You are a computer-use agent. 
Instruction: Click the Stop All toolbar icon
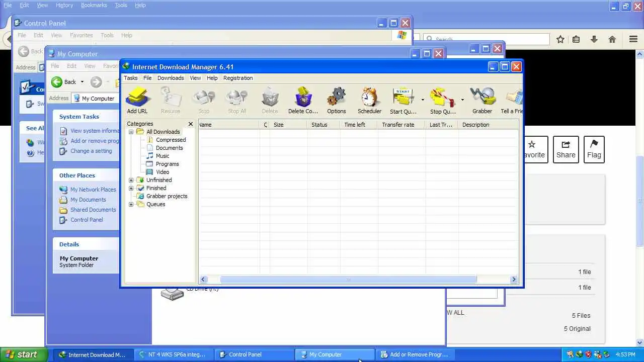[237, 101]
